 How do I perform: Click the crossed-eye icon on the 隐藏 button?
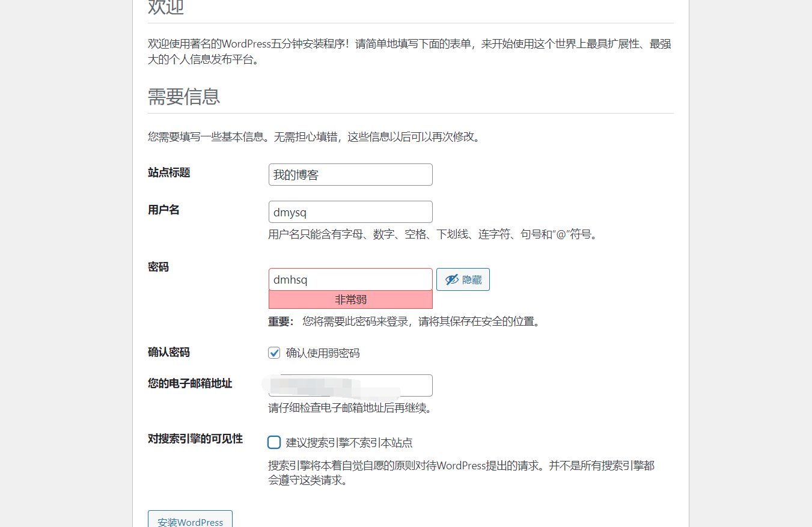tap(451, 279)
